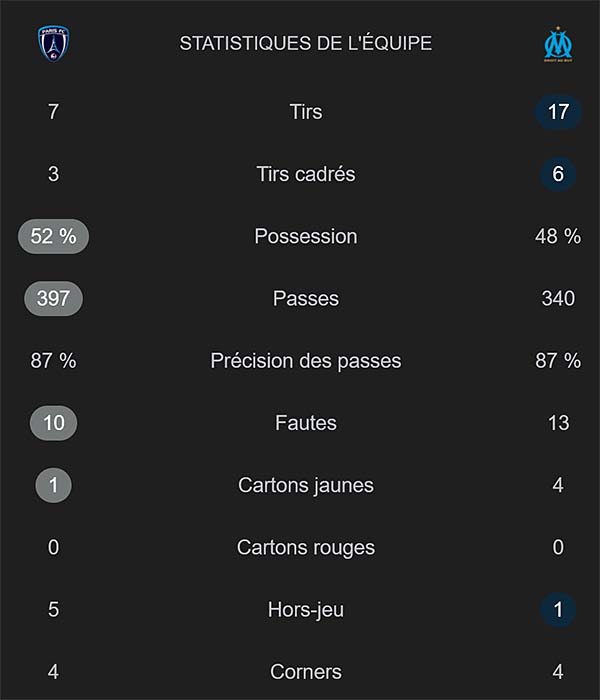This screenshot has height=700, width=600.
Task: Click Marseille's highlighted 17 shots value
Action: (x=558, y=112)
